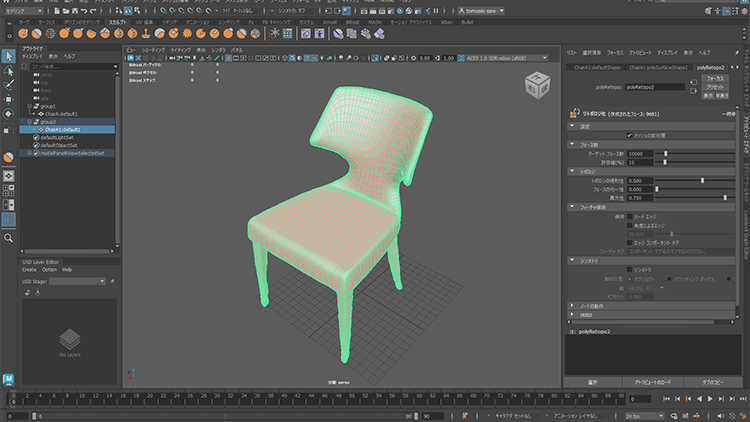This screenshot has height=422, width=750.
Task: Select the Freeze brush at shelf end
Action: pyautogui.click(x=255, y=33)
